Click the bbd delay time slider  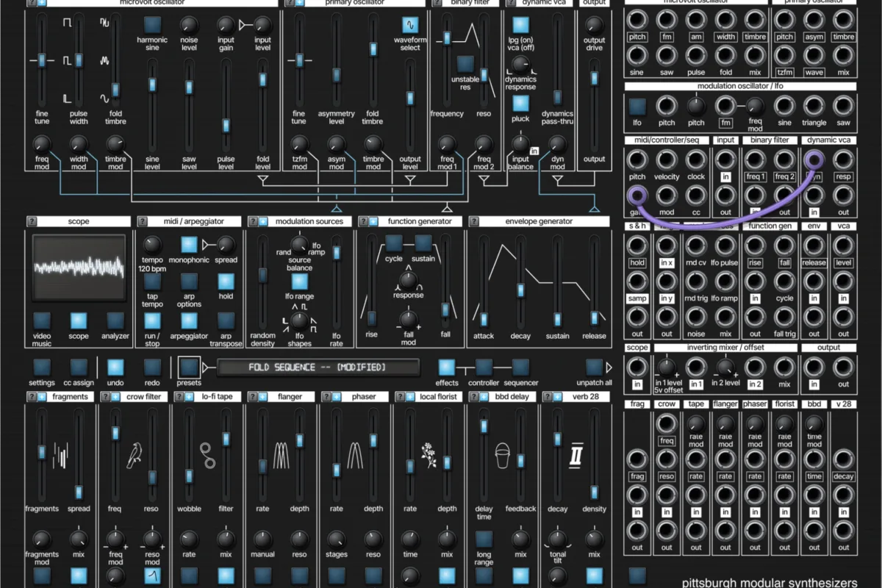pyautogui.click(x=484, y=456)
